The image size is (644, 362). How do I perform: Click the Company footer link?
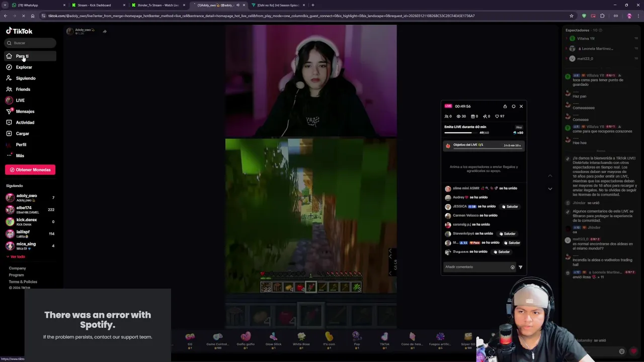click(x=17, y=268)
